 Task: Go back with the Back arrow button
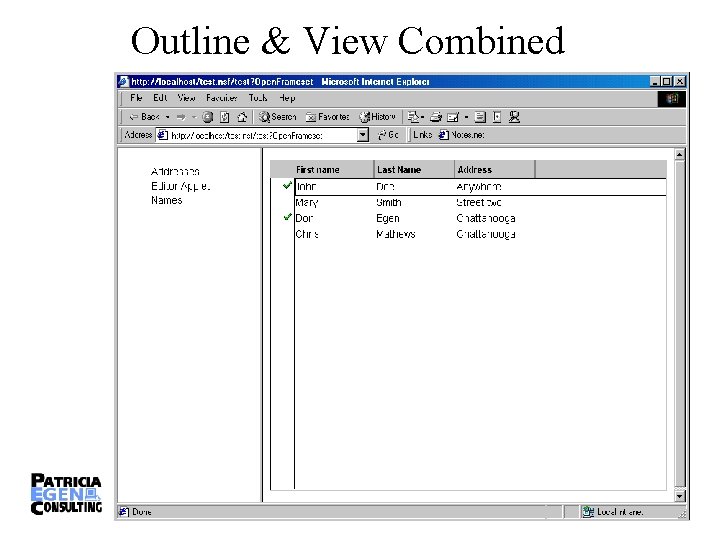click(144, 117)
